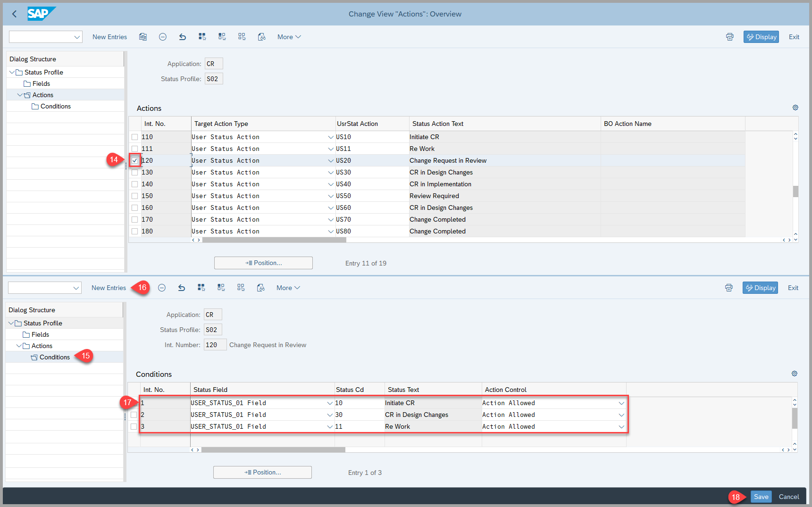Click the Actions table horizontal scrollbar
The width and height of the screenshot is (812, 507).
click(x=274, y=240)
